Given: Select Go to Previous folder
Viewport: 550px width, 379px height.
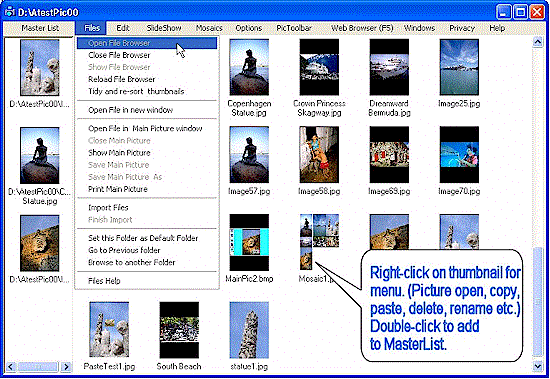Looking at the screenshot, I should click(147, 250).
